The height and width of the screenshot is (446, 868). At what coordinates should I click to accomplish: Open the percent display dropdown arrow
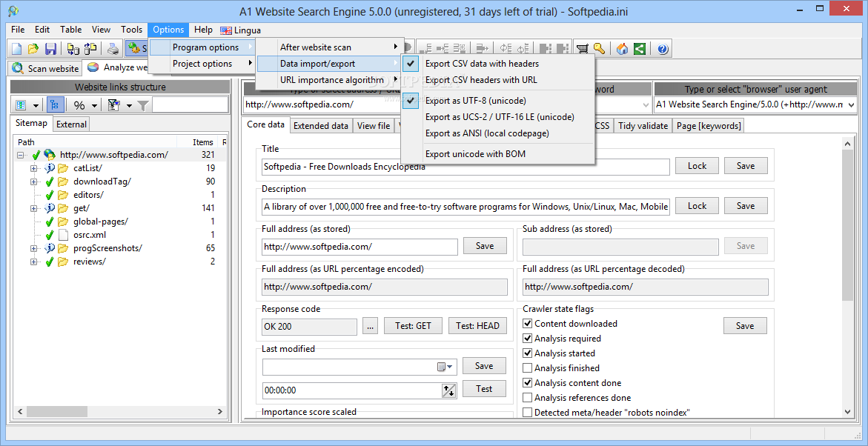coord(93,106)
